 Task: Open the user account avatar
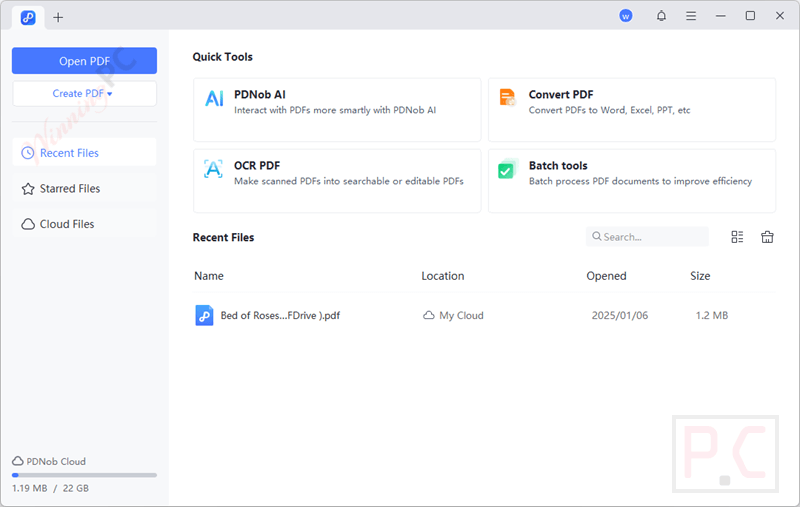(x=626, y=16)
